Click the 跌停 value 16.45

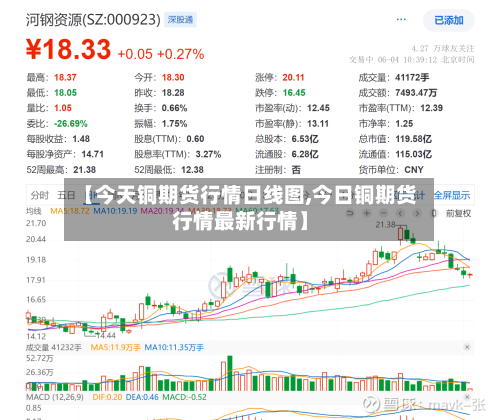(294, 93)
